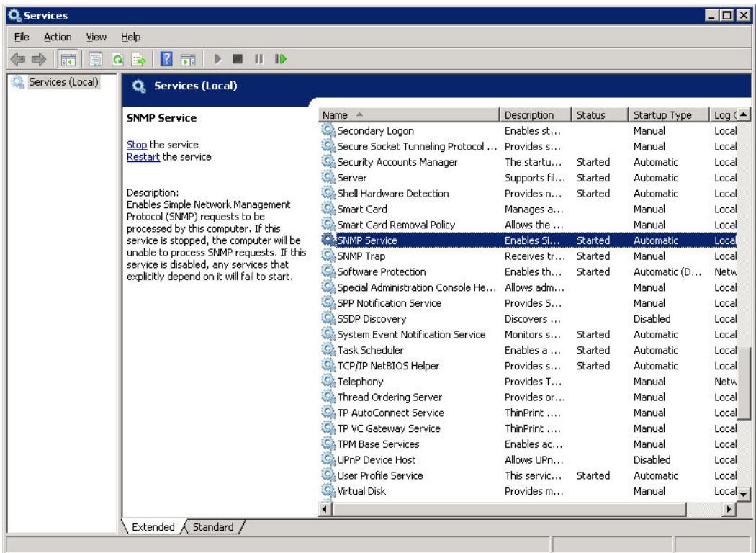This screenshot has width=756, height=553.
Task: Select the Shell Hardware Detection service
Action: coord(529,193)
